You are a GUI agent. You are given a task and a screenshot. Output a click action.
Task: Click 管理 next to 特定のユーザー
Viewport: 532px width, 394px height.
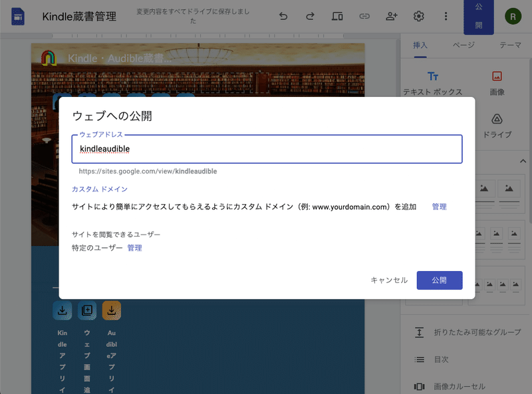[x=135, y=248]
